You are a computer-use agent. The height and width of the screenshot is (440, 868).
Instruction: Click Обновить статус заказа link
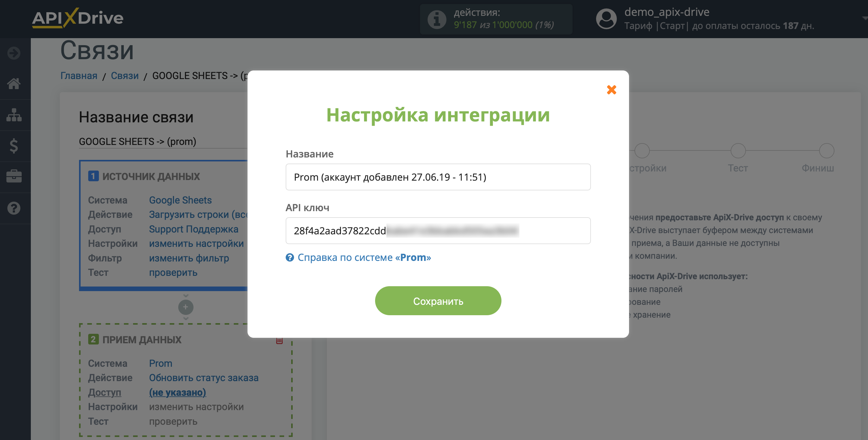204,378
